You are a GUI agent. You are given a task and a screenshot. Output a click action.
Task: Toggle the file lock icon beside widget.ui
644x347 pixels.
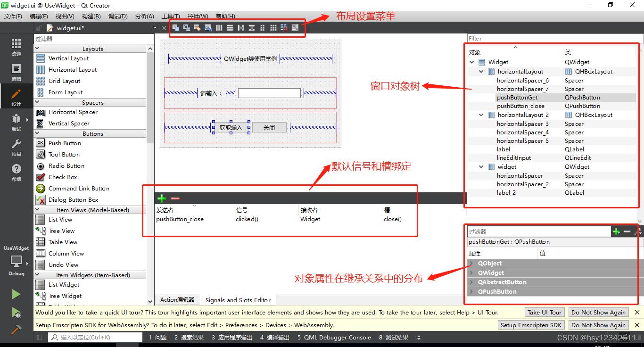[x=39, y=28]
